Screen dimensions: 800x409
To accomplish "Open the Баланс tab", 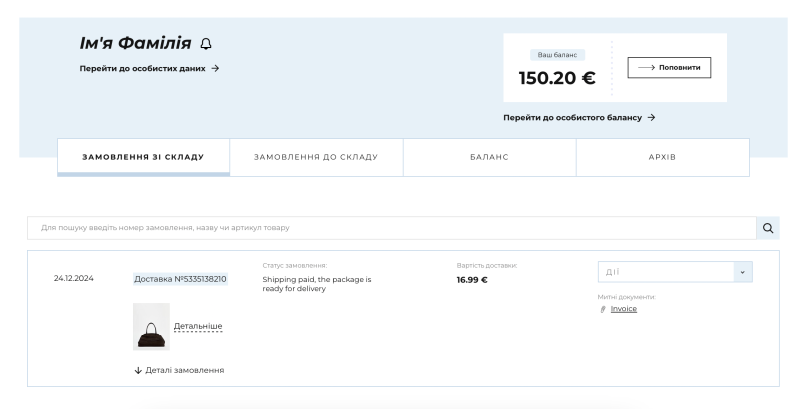I will click(x=489, y=157).
